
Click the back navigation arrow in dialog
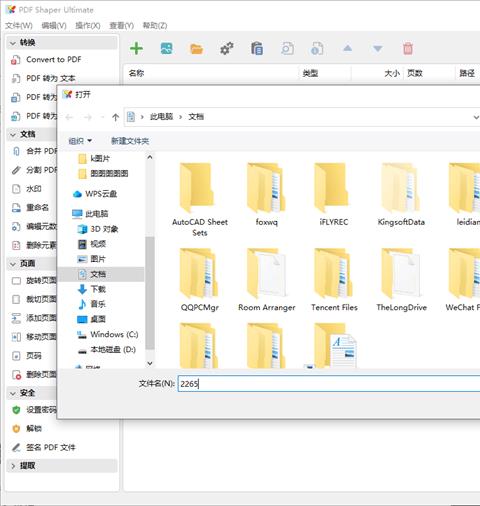pyautogui.click(x=69, y=117)
